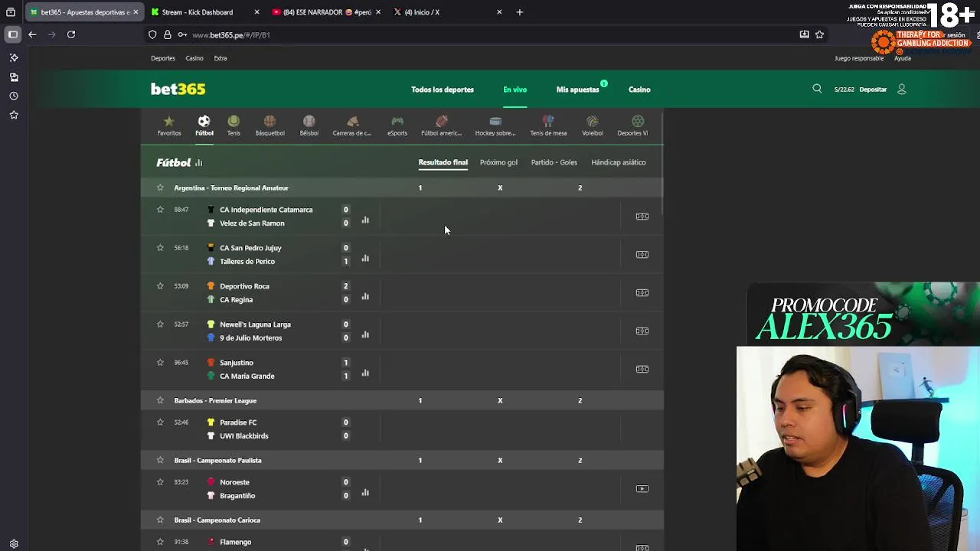This screenshot has width=980, height=551.
Task: Click the Depositar button
Action: pyautogui.click(x=873, y=90)
